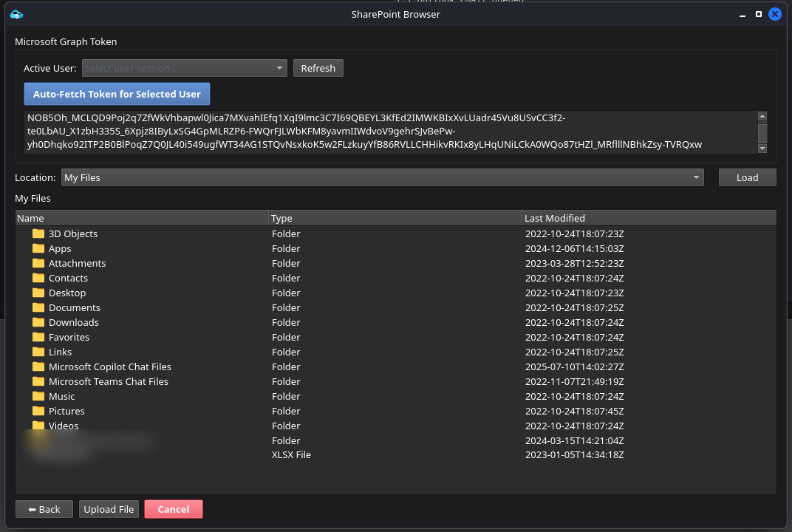Click the token box scroll down arrow
The image size is (792, 532).
762,148
